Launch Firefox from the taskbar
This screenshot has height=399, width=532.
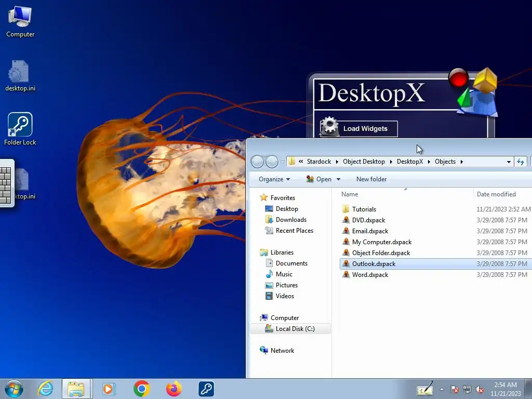(x=174, y=389)
